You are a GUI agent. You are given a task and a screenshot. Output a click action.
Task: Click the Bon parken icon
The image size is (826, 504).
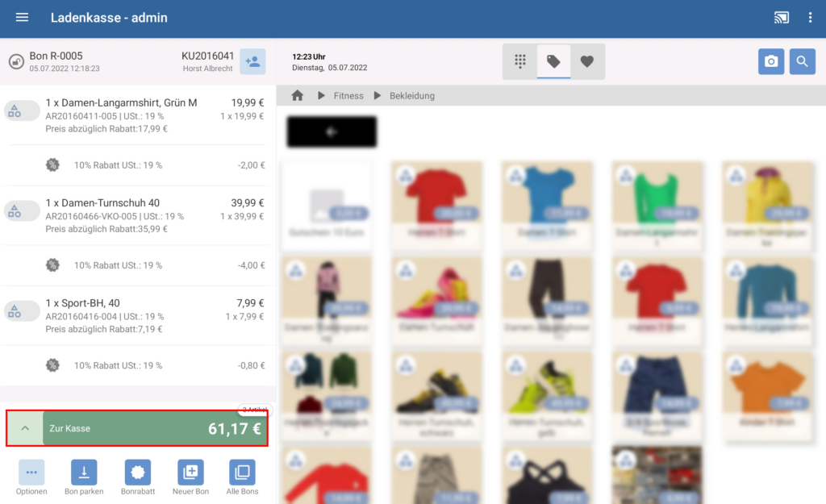[x=84, y=473]
